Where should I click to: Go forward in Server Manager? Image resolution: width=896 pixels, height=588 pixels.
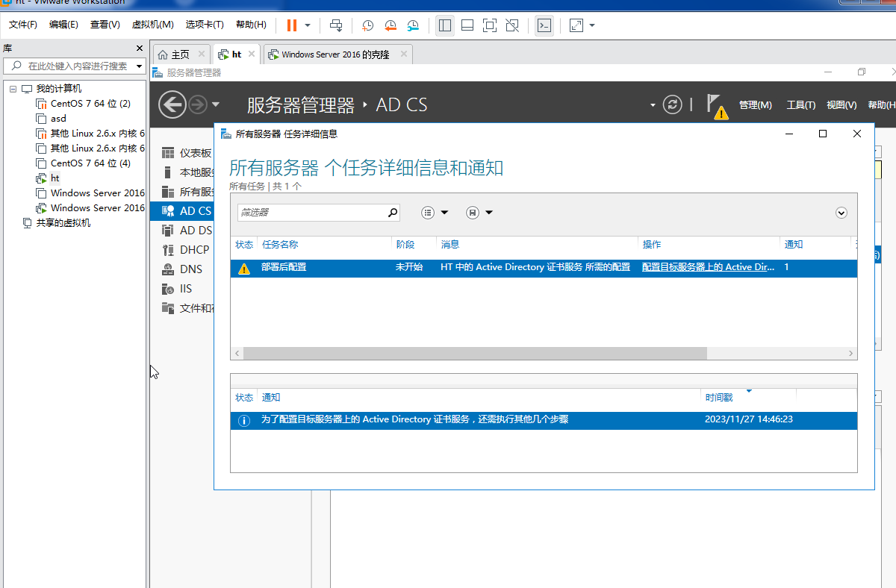pos(197,104)
